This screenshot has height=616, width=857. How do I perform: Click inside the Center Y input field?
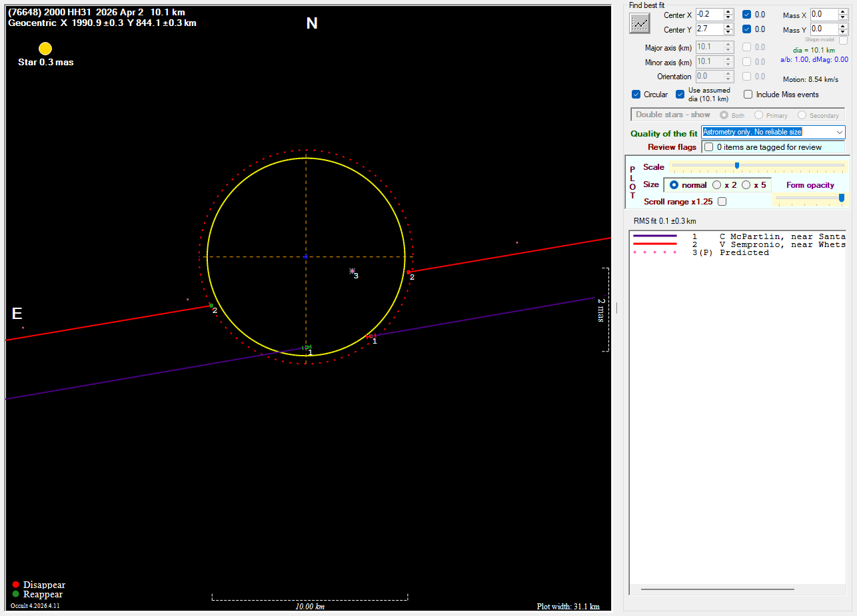point(708,29)
